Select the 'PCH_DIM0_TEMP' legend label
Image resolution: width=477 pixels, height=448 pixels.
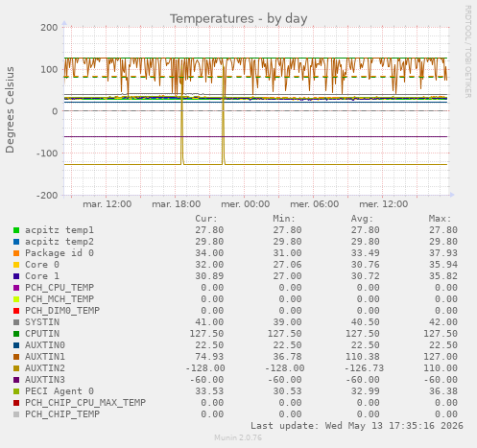coord(62,311)
